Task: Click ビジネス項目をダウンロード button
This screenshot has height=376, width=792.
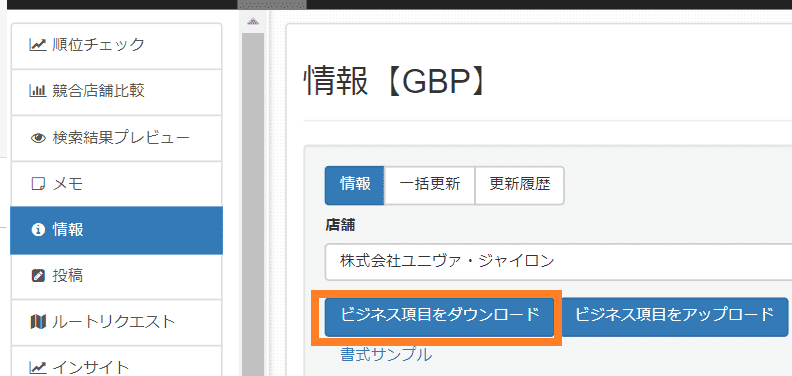Action: 440,316
